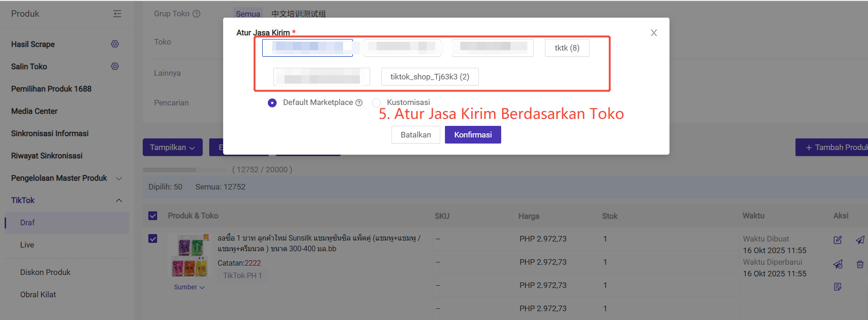Select the Kustomisasi radio option
Image resolution: width=868 pixels, height=320 pixels.
point(377,103)
